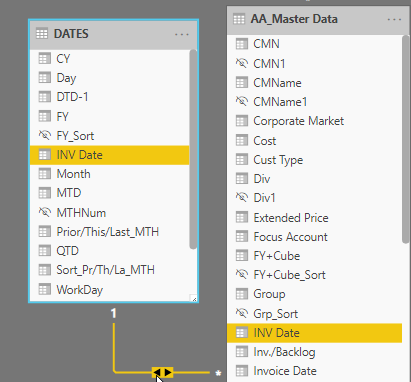411x382 pixels.
Task: Click the column icon beside DTD-1
Action: click(45, 97)
